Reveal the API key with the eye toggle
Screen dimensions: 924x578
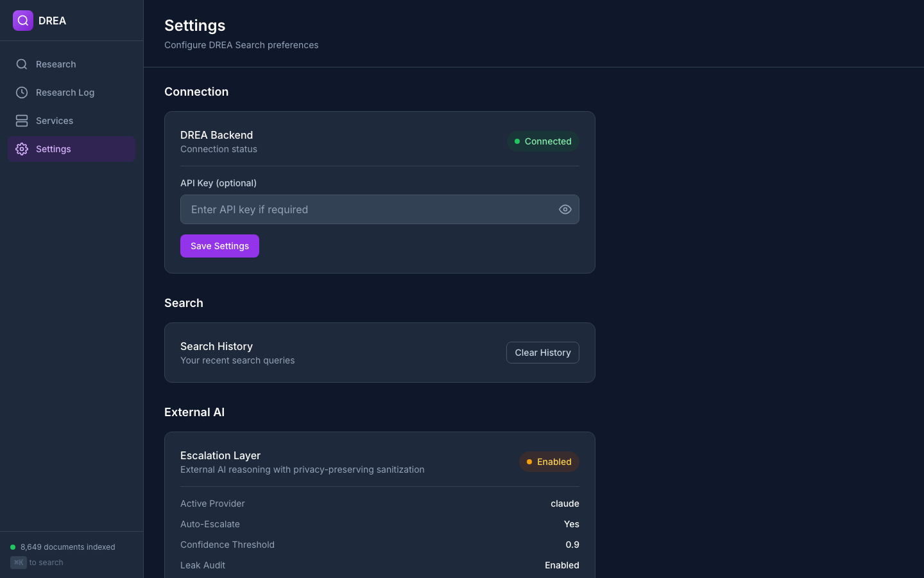(x=565, y=209)
